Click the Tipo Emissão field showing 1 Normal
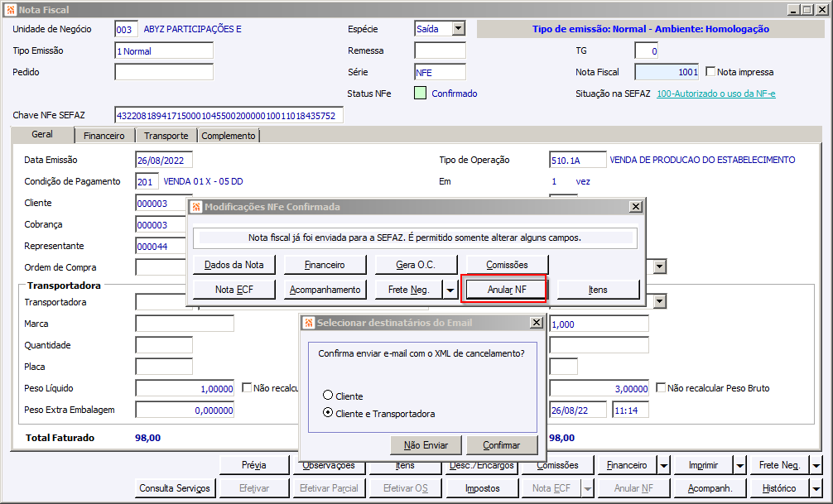The height and width of the screenshot is (504, 833). (x=164, y=51)
